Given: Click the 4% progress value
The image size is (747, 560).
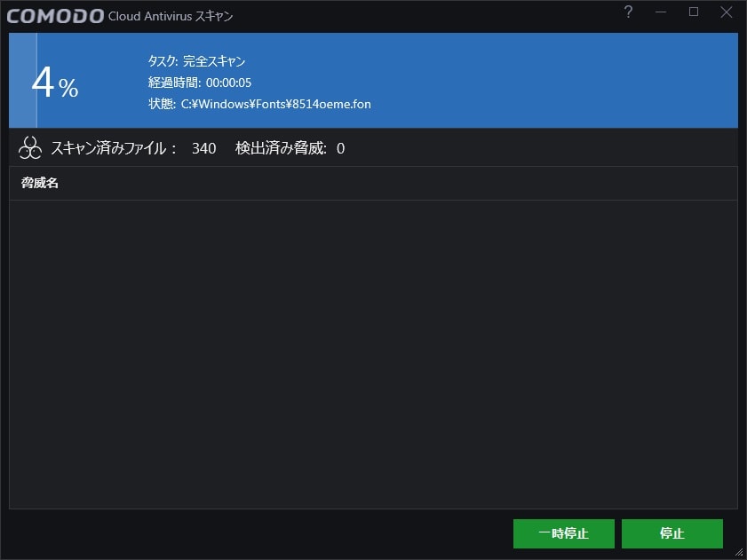Looking at the screenshot, I should point(55,83).
